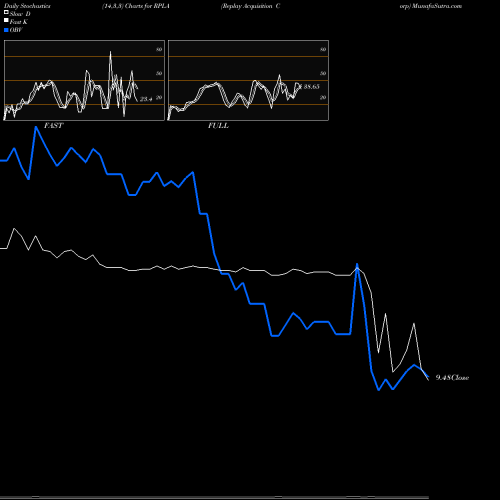Click the OBV legend label

point(16,30)
